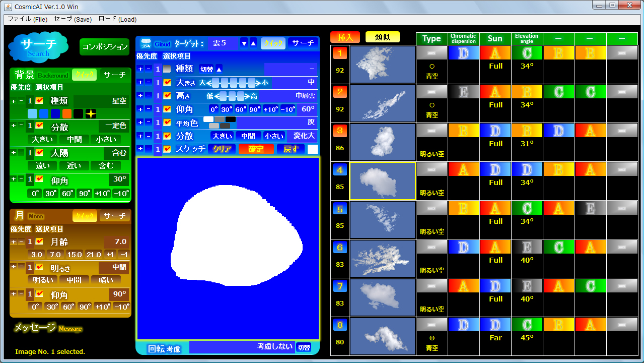Select the star-sky background type icon
This screenshot has width=644, height=363.
pyautogui.click(x=91, y=114)
